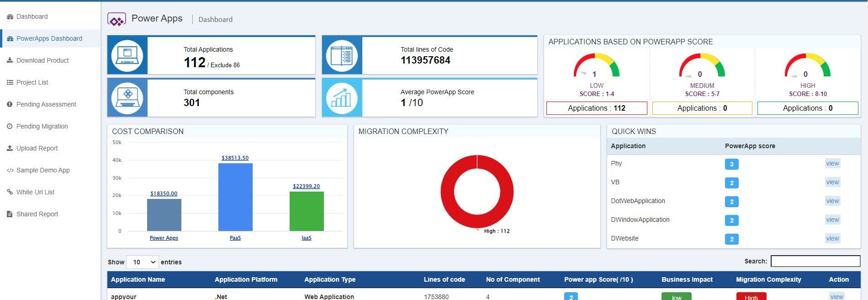This screenshot has width=868, height=300.
Task: Click the green IaaS cost bar
Action: point(307,211)
